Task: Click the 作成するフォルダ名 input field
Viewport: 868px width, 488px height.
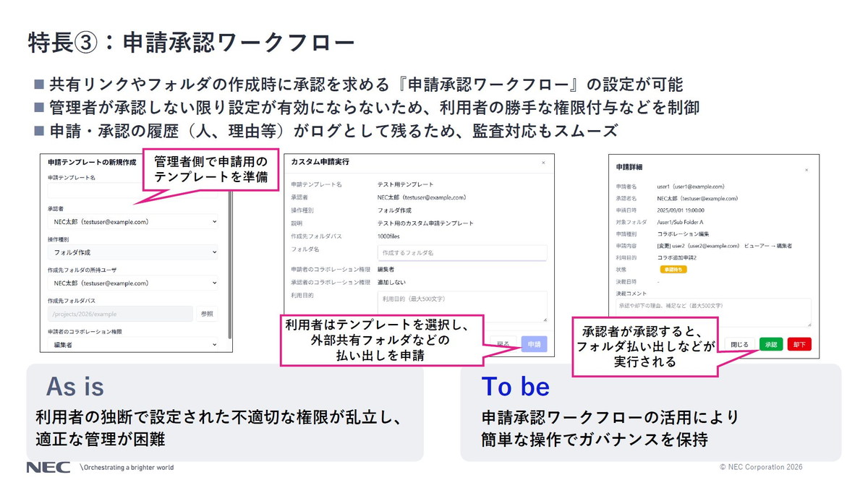Action: [x=462, y=253]
